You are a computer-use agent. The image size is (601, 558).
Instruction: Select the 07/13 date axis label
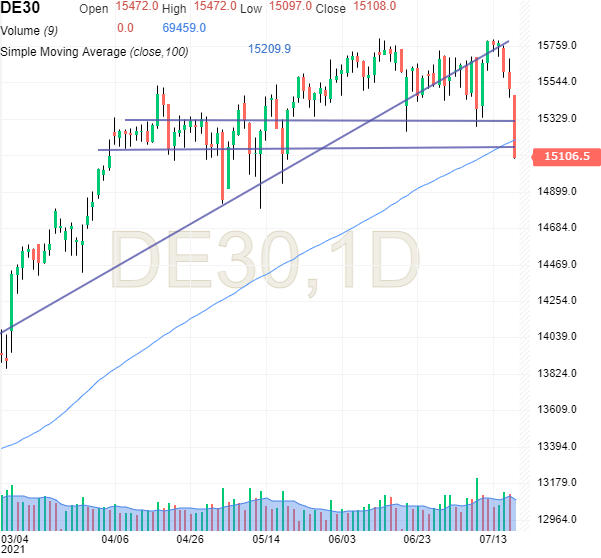(x=494, y=538)
